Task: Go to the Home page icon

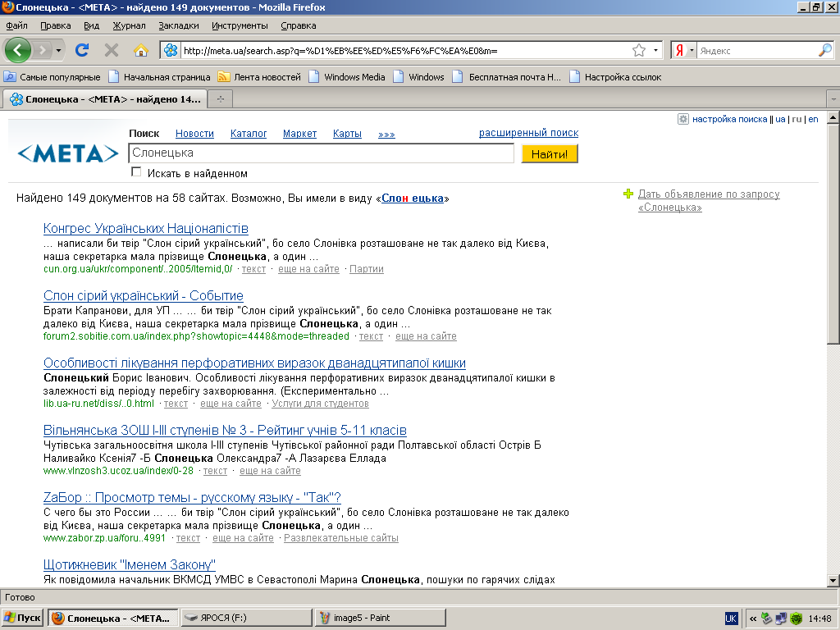Action: click(x=141, y=50)
